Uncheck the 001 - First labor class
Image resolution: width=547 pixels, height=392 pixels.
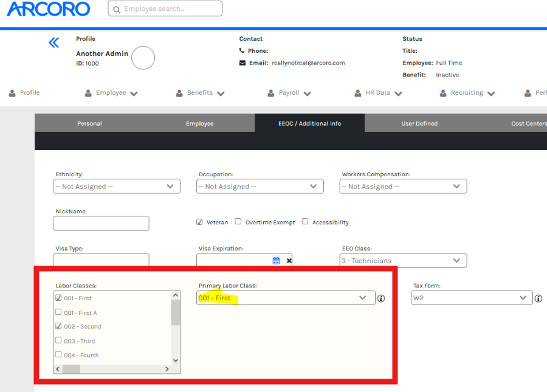click(x=58, y=298)
